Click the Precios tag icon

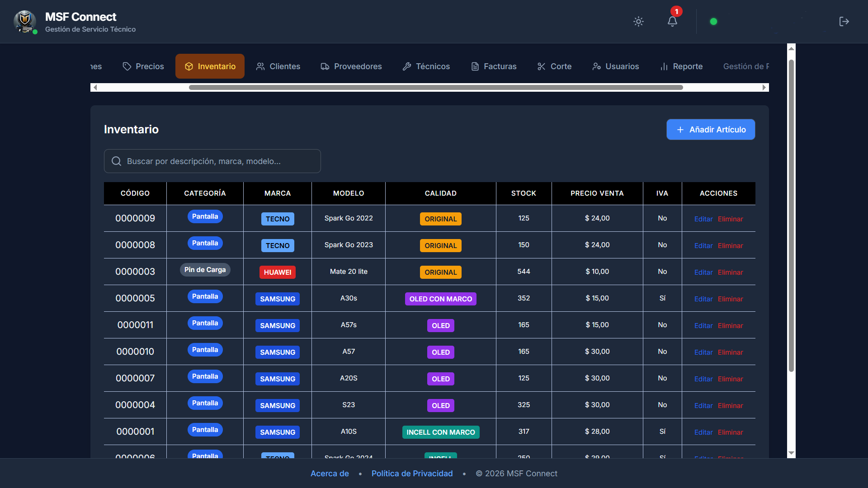coord(127,66)
